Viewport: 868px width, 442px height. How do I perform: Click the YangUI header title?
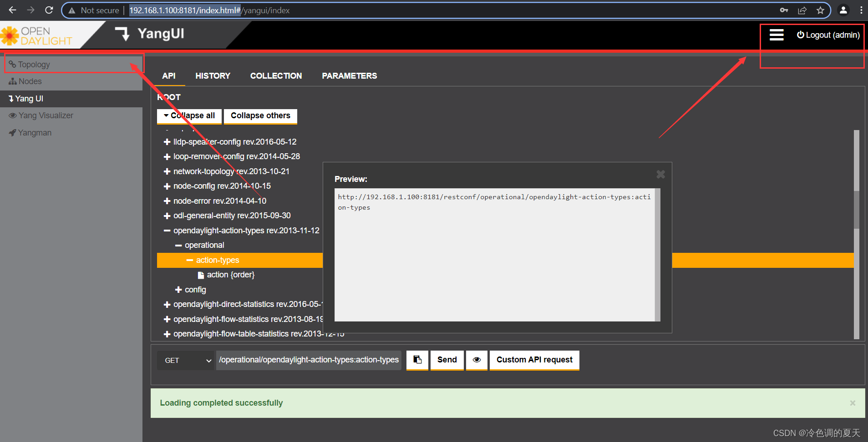(161, 34)
